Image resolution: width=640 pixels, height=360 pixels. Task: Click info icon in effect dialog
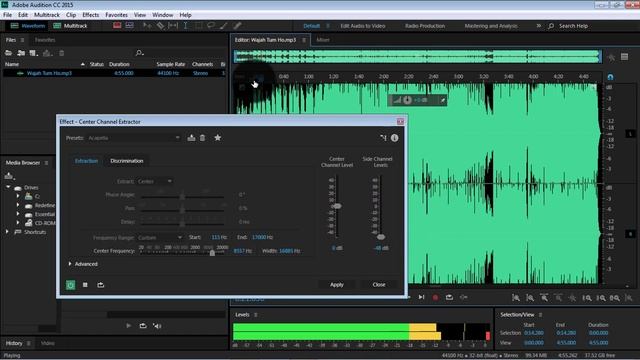point(394,138)
